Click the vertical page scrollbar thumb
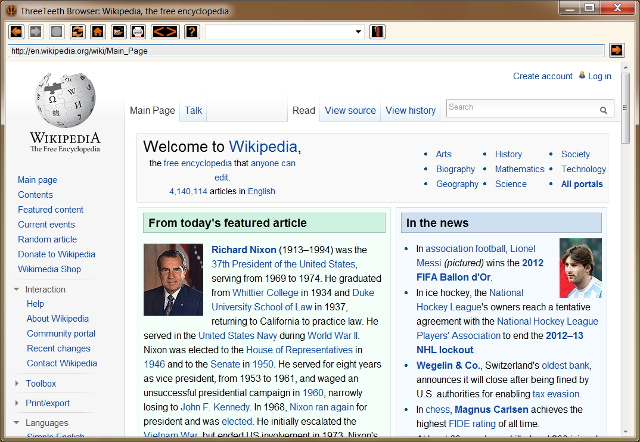This screenshot has height=442, width=640. tap(625, 108)
